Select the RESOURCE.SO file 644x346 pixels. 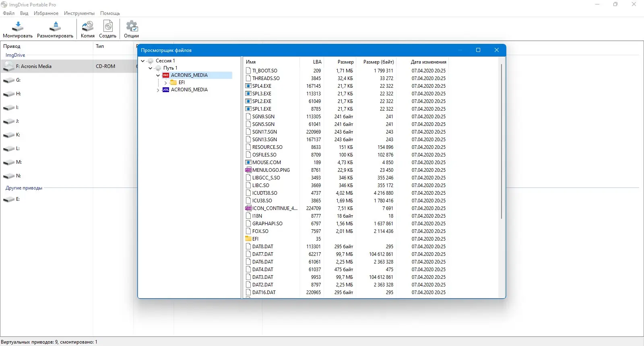pos(267,147)
